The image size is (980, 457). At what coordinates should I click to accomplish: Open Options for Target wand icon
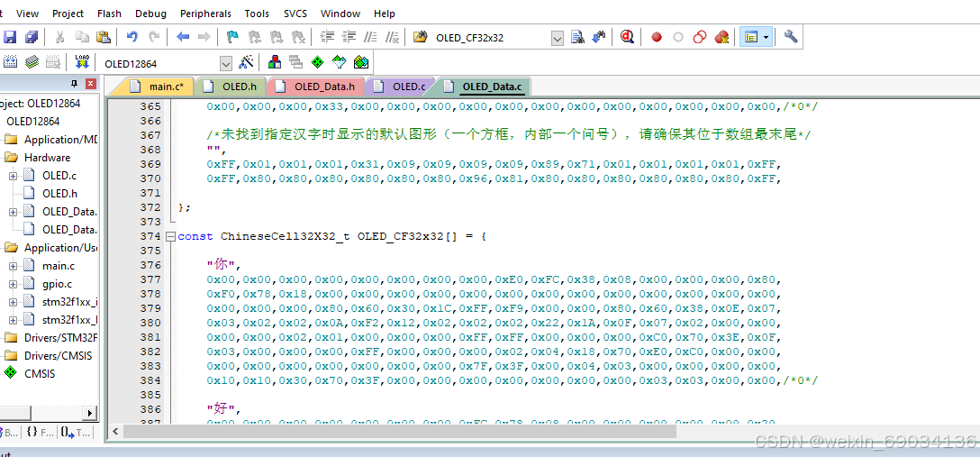coord(246,62)
